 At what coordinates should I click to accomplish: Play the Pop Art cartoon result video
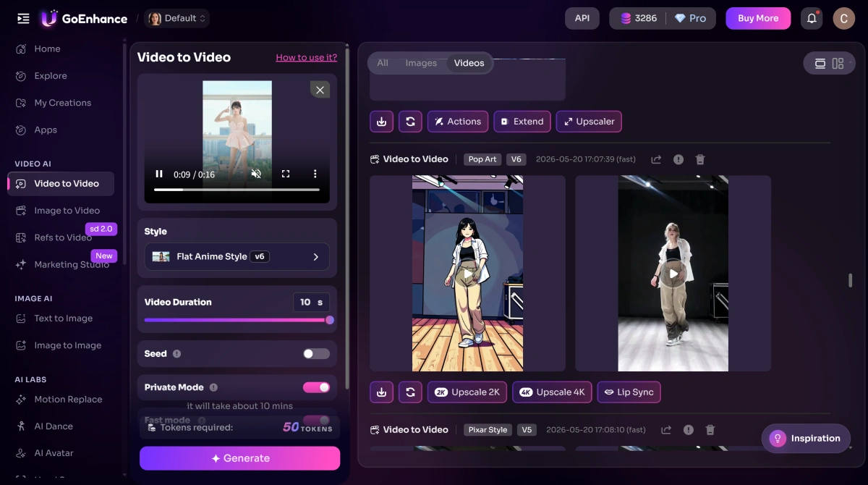(468, 274)
